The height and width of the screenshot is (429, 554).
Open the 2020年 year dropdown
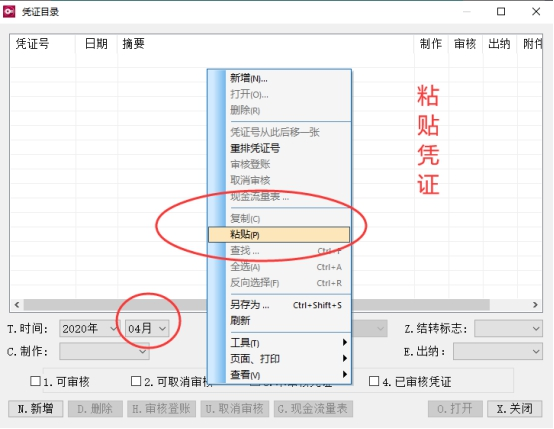[89, 329]
